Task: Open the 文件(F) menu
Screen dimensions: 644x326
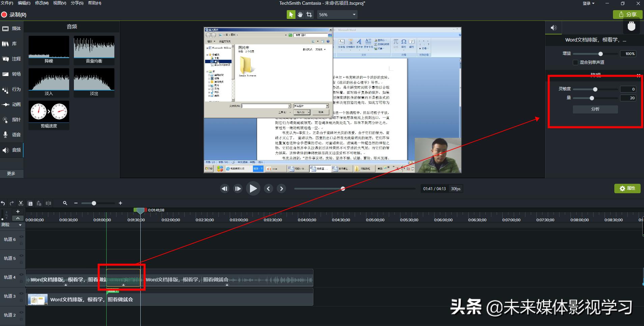Action: tap(7, 3)
